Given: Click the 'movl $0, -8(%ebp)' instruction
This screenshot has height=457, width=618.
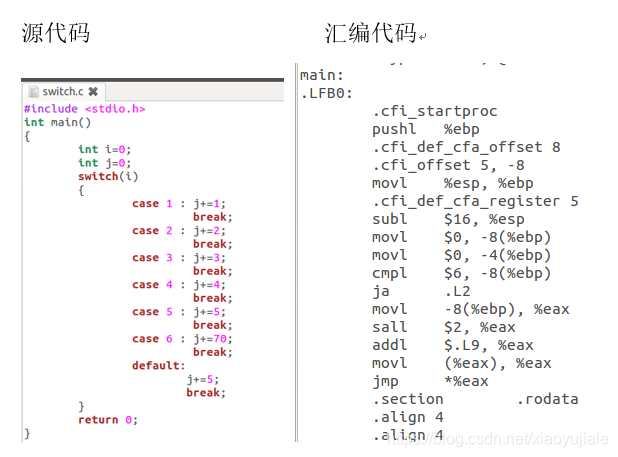Looking at the screenshot, I should 462,238.
